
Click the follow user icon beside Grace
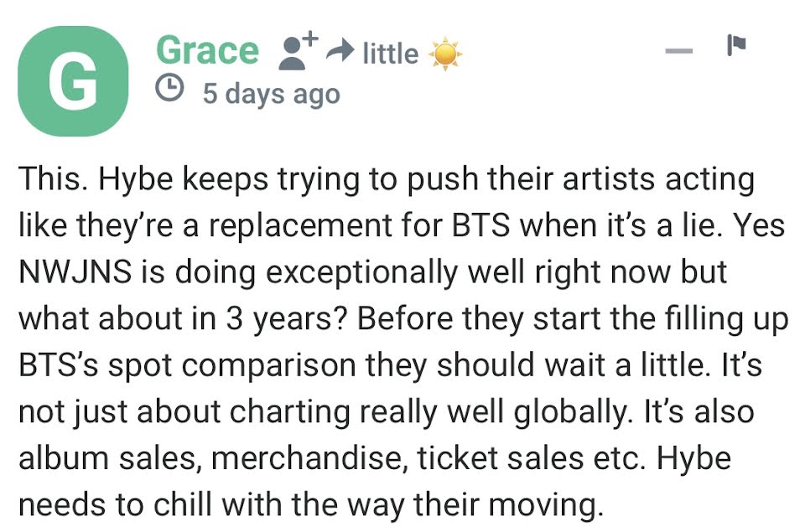[299, 50]
